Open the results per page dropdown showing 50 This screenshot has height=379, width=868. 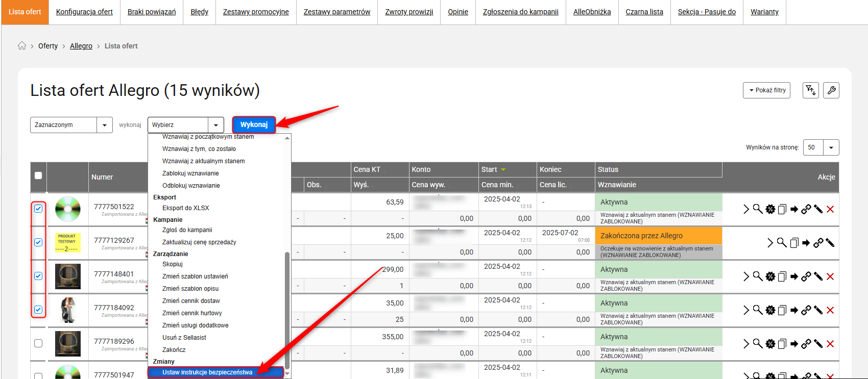coord(821,147)
